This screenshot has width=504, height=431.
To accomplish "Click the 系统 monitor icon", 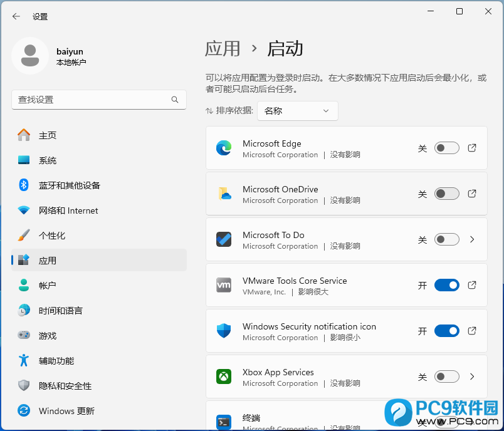I will click(24, 160).
